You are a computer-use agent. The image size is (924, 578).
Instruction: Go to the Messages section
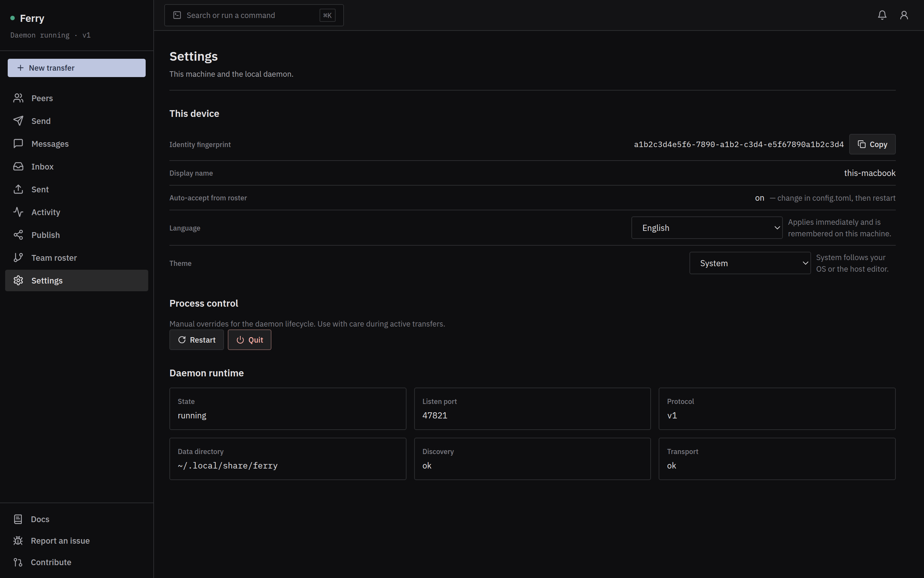click(77, 144)
